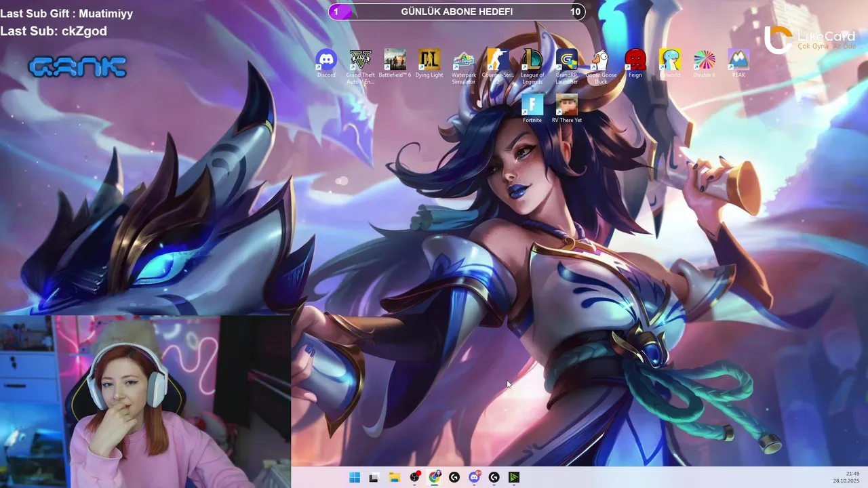868x488 pixels.
Task: Open File Explorer from the taskbar
Action: coord(394,477)
